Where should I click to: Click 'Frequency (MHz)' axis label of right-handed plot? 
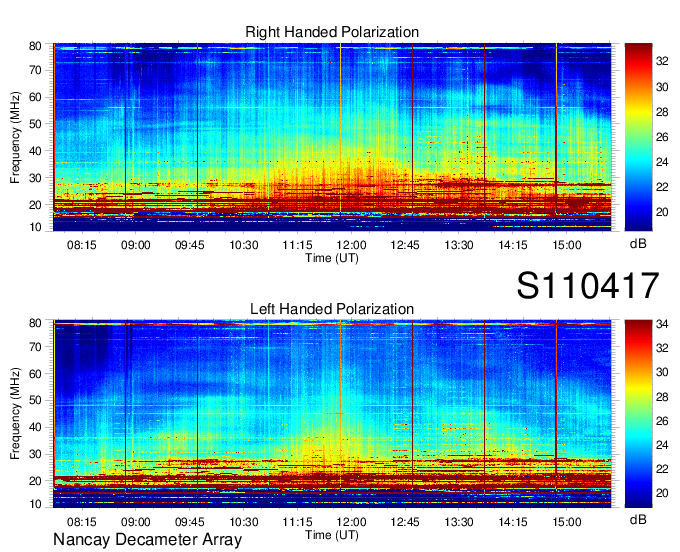[15, 137]
